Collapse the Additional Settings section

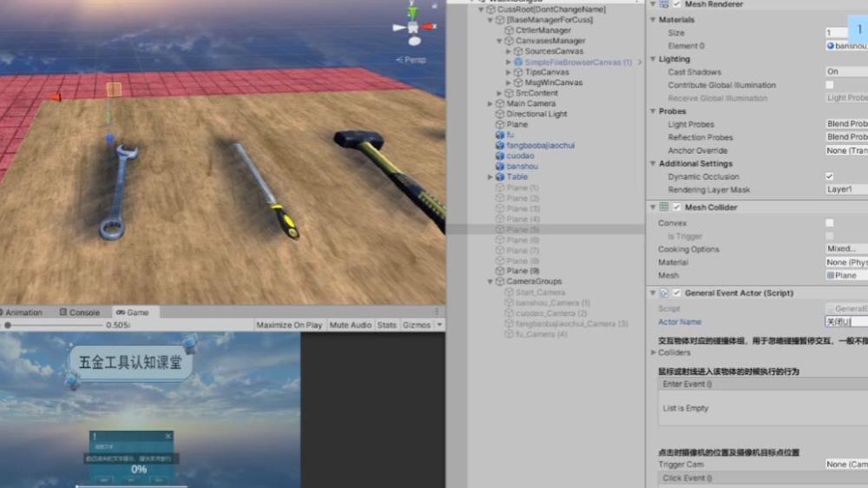click(654, 163)
